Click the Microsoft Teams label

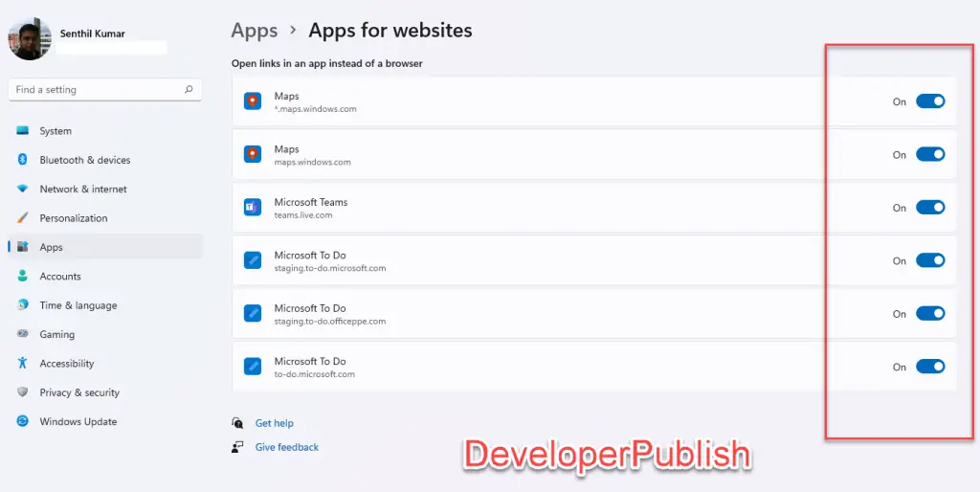click(x=311, y=202)
